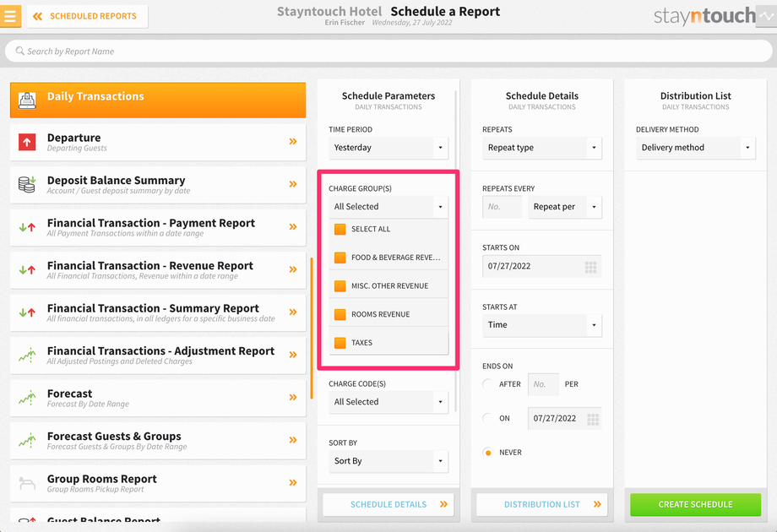
Task: Go back to Scheduled Reports
Action: [x=87, y=16]
